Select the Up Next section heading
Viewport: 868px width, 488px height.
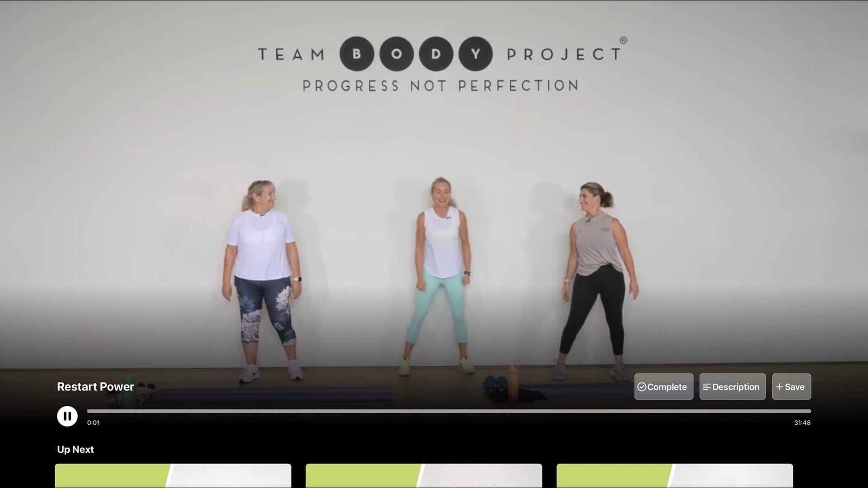[75, 450]
